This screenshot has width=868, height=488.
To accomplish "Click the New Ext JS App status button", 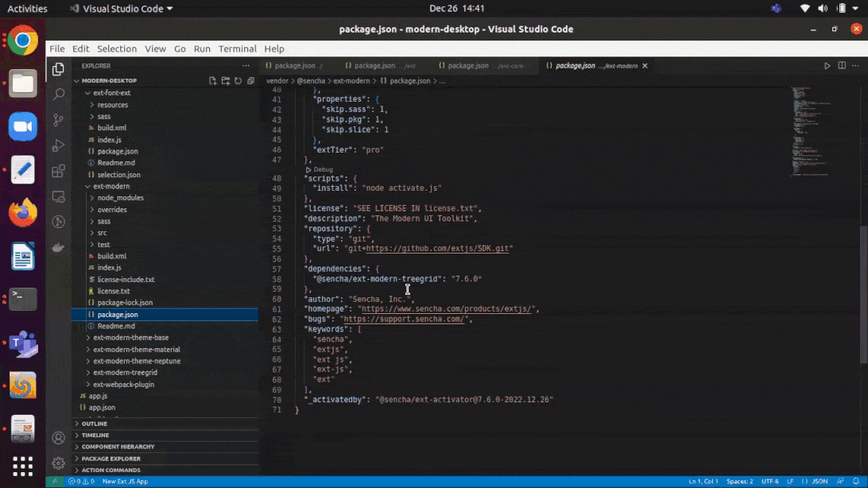I will pyautogui.click(x=125, y=482).
